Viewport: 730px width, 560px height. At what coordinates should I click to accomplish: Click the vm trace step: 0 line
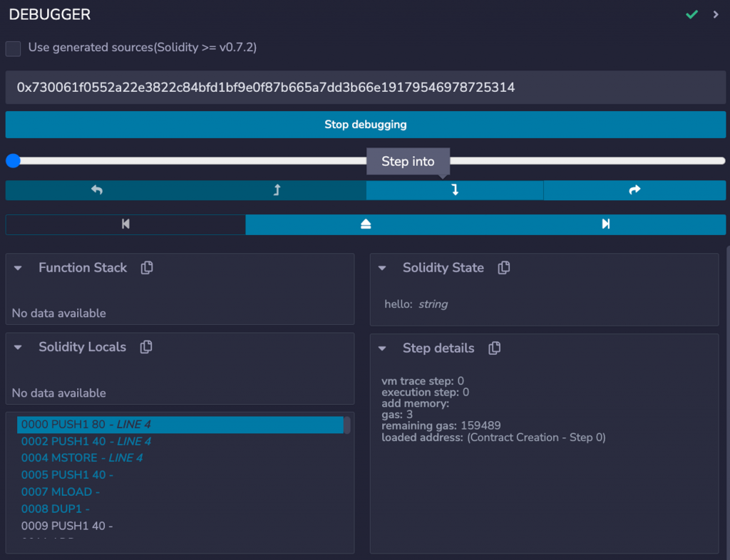423,381
